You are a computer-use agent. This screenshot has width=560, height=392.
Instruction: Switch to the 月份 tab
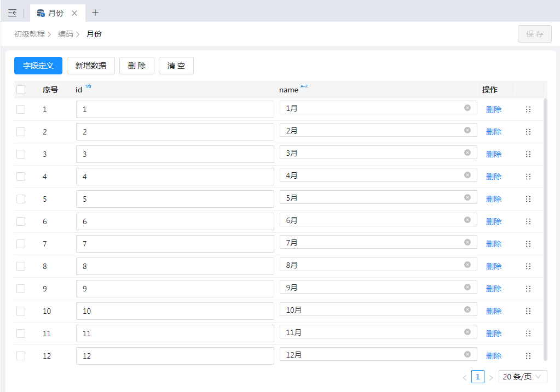click(x=55, y=13)
